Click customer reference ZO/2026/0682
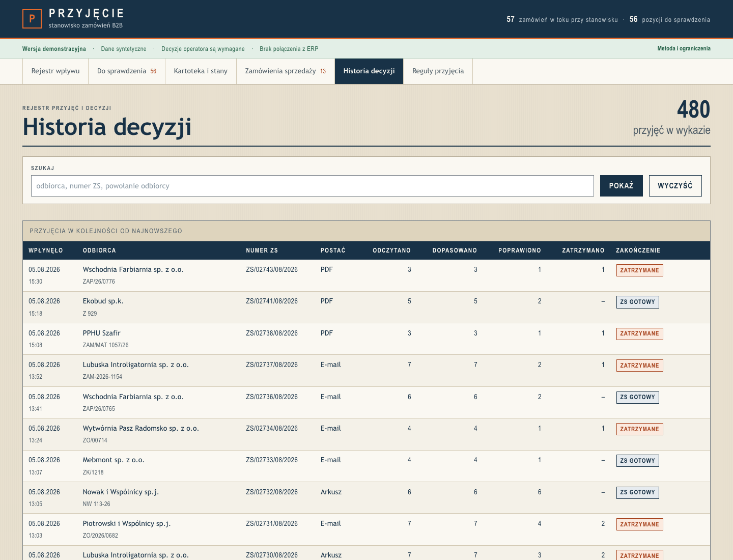The height and width of the screenshot is (560, 733). pyautogui.click(x=100, y=536)
